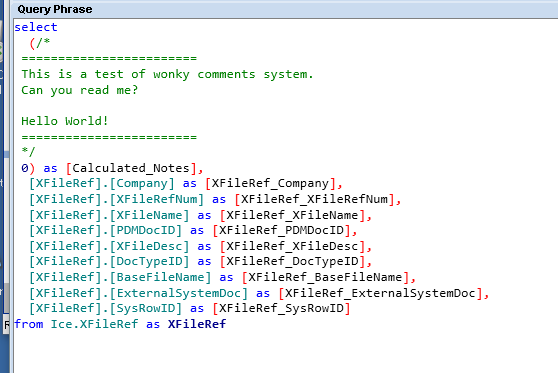Click the '[XFileRef_XFileDesc]' alias

(293, 246)
